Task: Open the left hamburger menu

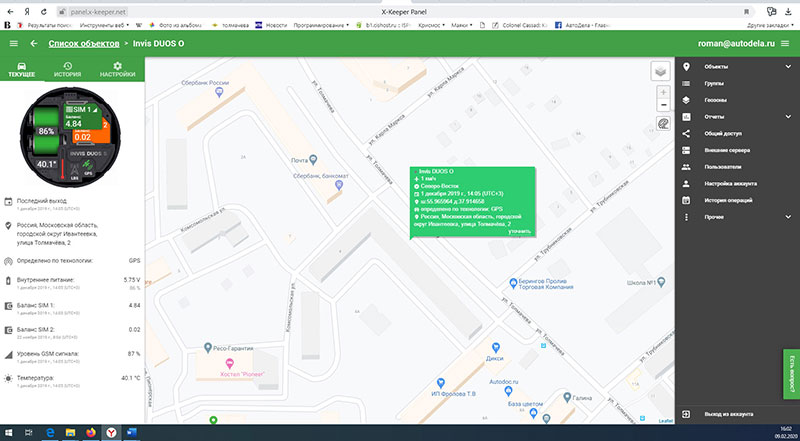Action: pyautogui.click(x=13, y=43)
